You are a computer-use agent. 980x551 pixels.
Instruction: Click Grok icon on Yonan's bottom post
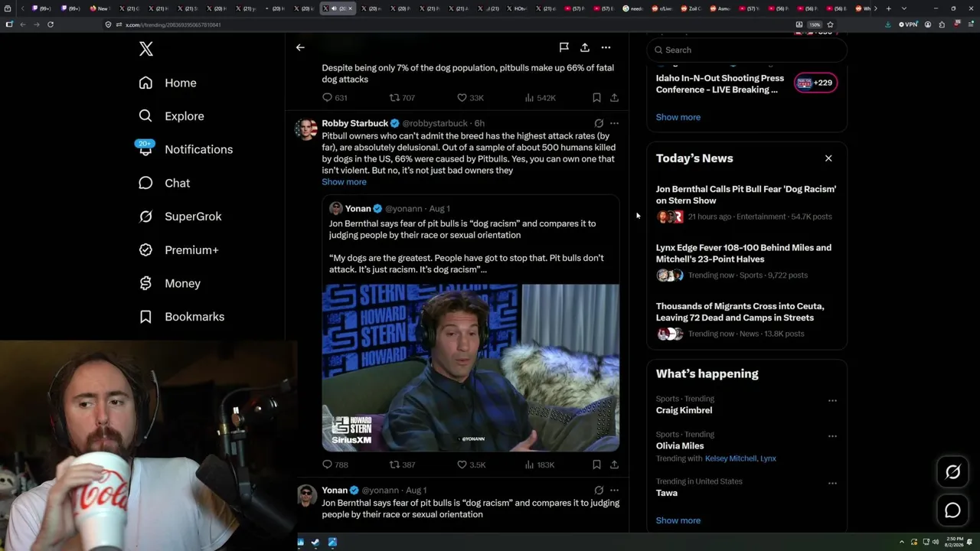(x=599, y=490)
